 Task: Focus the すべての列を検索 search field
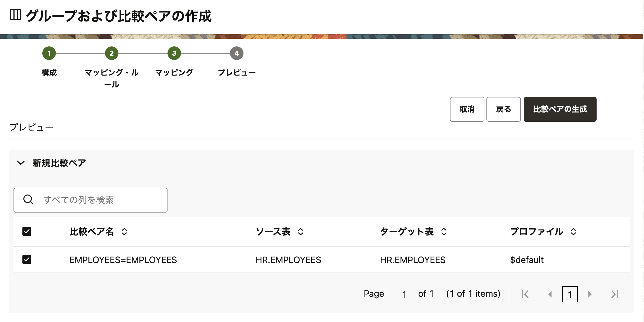click(91, 200)
